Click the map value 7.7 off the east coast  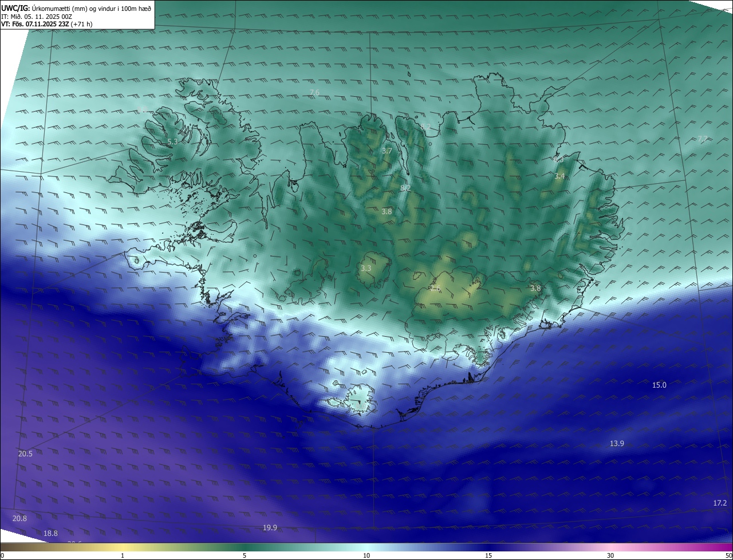[703, 139]
